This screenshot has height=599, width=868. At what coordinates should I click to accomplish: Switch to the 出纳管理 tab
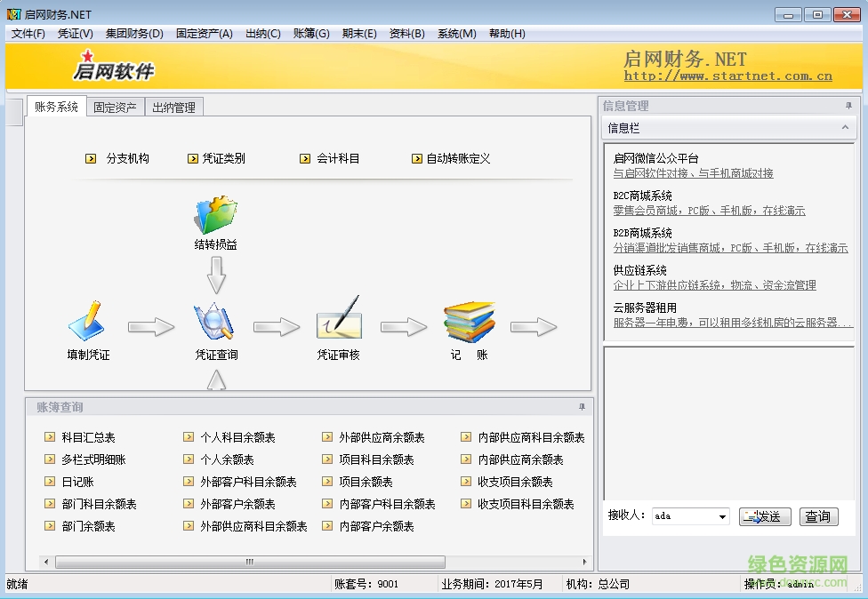click(x=175, y=107)
